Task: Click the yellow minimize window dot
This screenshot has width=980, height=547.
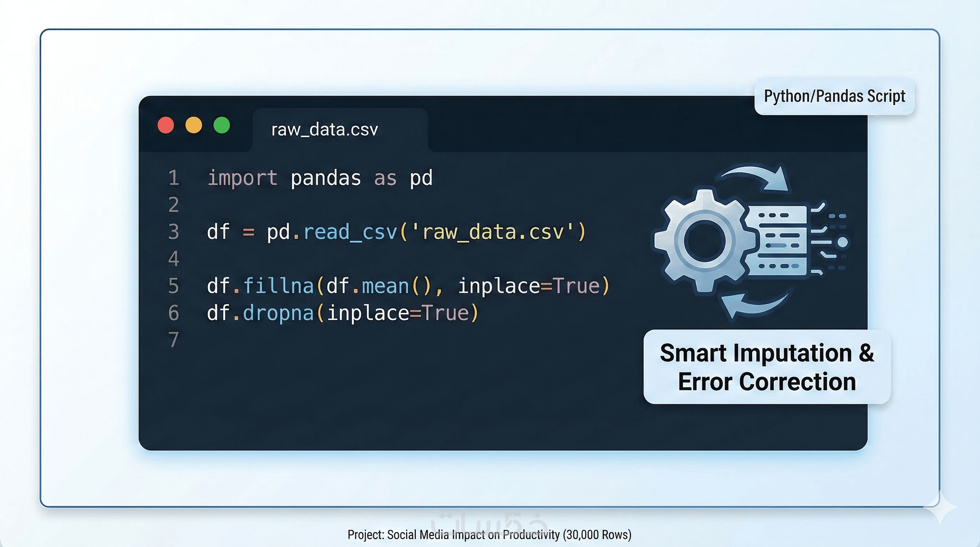Action: pyautogui.click(x=194, y=125)
